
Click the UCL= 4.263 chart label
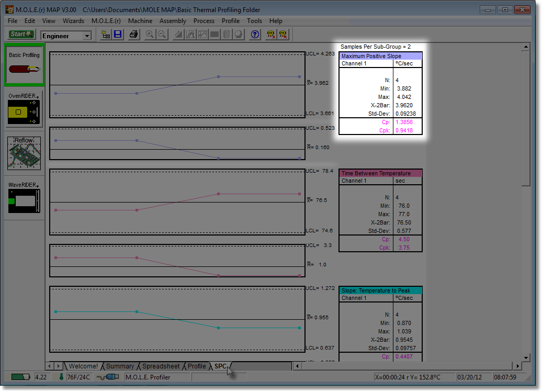pos(320,53)
